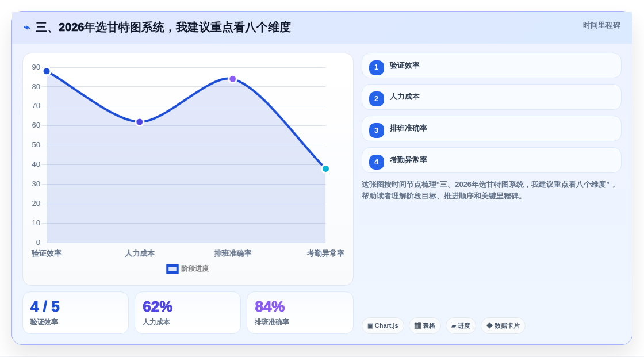This screenshot has height=357, width=644.
Task: Click the 数据卡片 tag chip
Action: (x=503, y=326)
